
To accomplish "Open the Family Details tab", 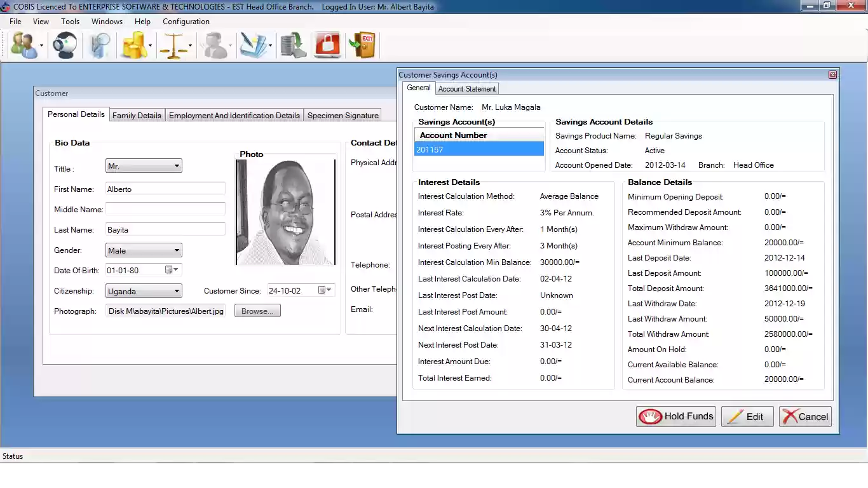I will pos(137,115).
